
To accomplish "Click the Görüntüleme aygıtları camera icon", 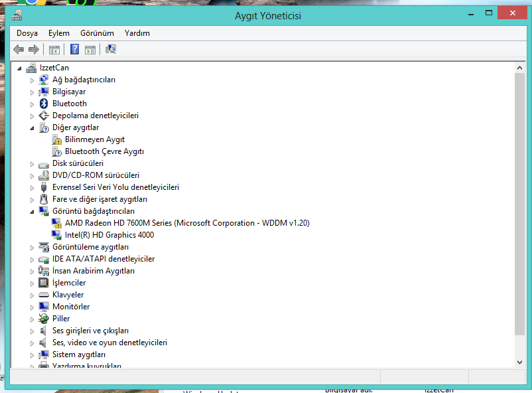I will (x=44, y=247).
